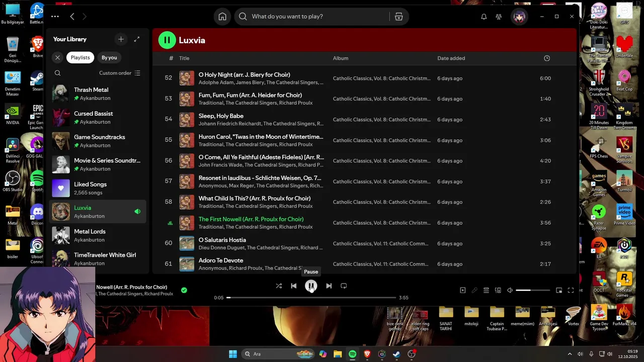Seek on the song progress bar
This screenshot has width=644, height=362.
(x=311, y=298)
